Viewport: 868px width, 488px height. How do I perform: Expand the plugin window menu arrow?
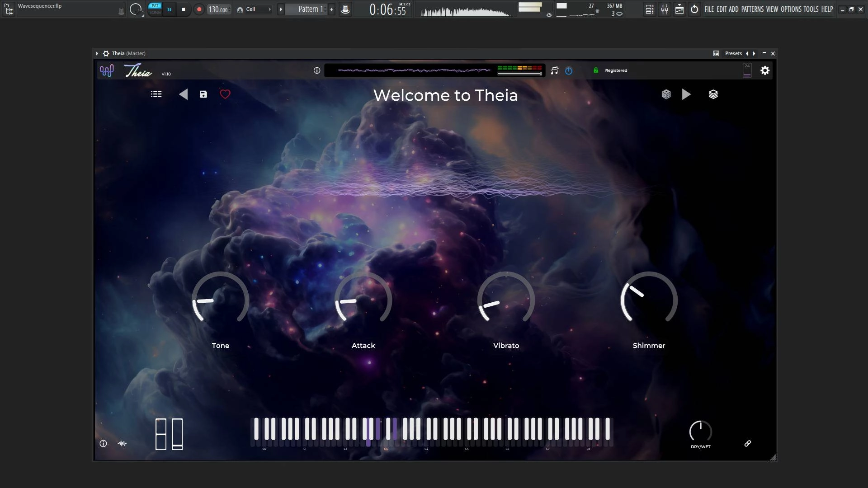[x=97, y=53]
